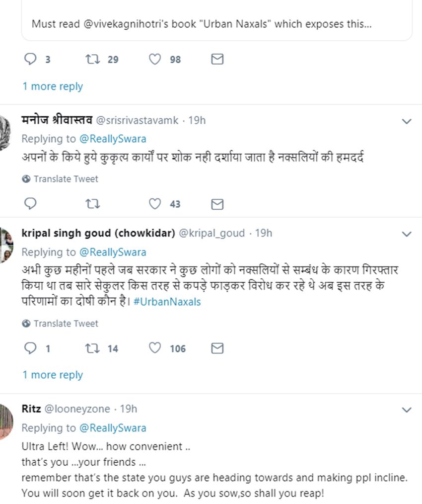The height and width of the screenshot is (504, 422).
Task: Direct message kripal singh goud's tweet
Action: tap(217, 348)
